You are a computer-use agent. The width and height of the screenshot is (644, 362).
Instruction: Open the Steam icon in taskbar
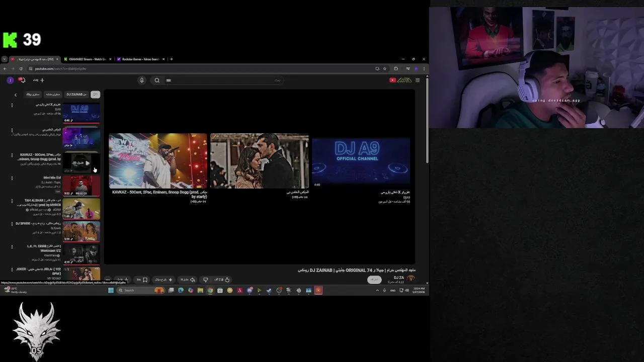269,290
